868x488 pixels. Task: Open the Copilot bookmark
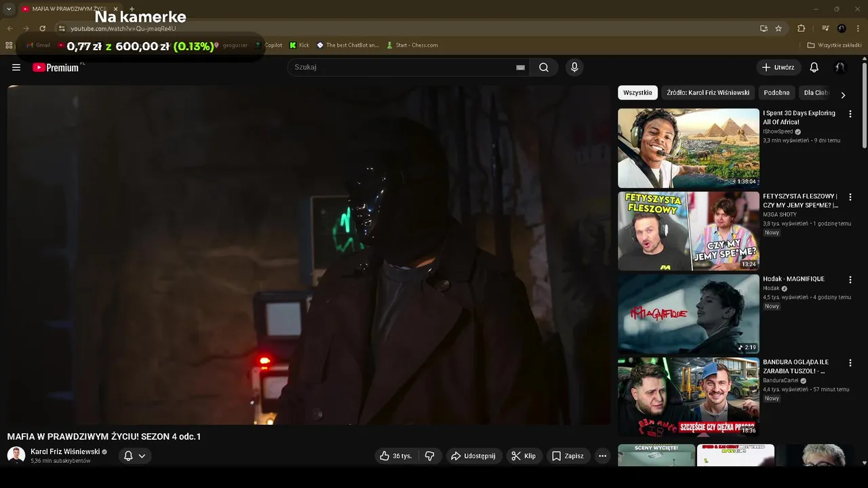tap(269, 45)
